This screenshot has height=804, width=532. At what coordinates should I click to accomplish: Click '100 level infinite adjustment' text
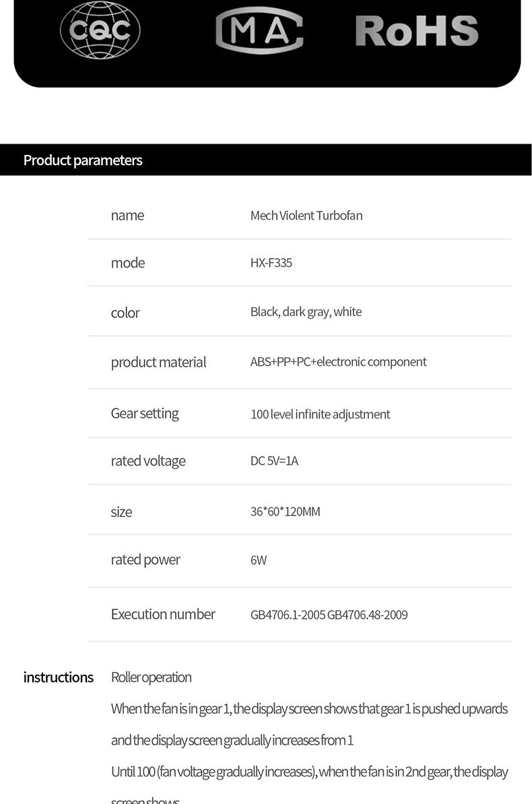coord(320,414)
